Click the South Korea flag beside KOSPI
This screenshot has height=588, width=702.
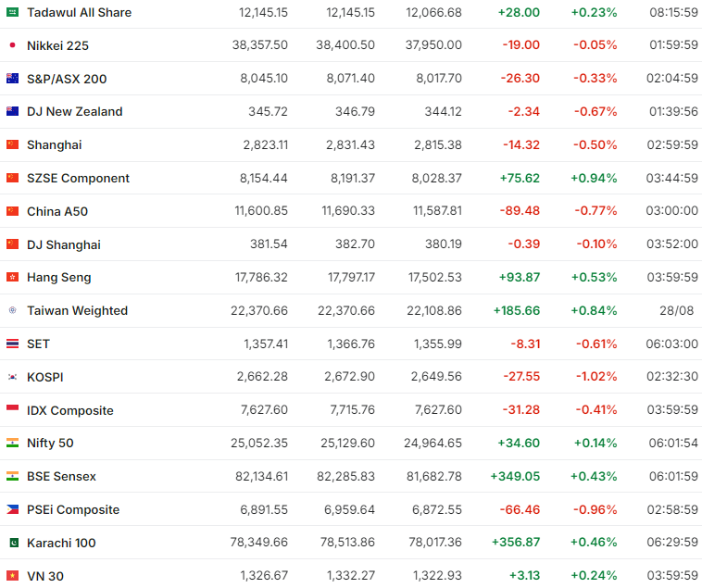12,377
